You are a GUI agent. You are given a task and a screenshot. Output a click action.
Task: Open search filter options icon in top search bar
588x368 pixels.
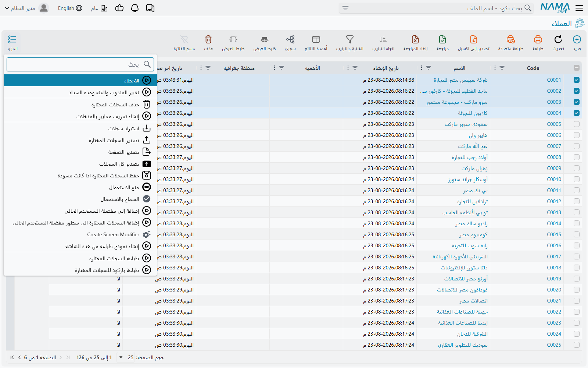point(345,8)
